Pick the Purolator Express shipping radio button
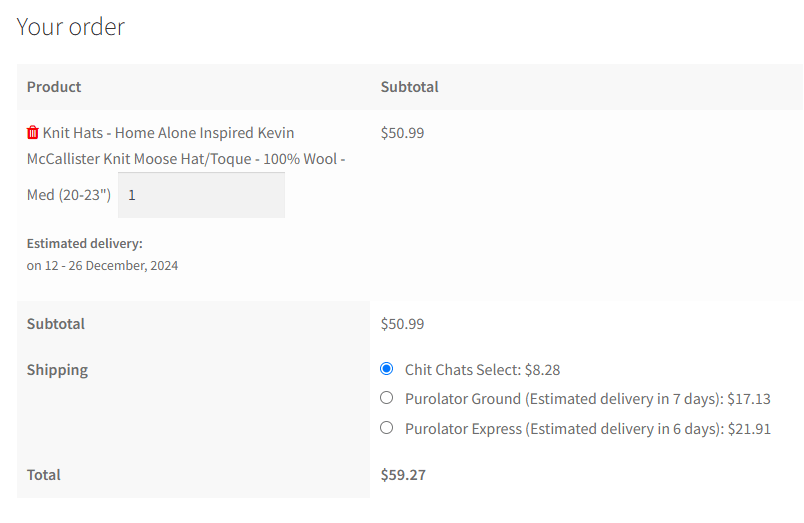Image resolution: width=804 pixels, height=523 pixels. [387, 428]
